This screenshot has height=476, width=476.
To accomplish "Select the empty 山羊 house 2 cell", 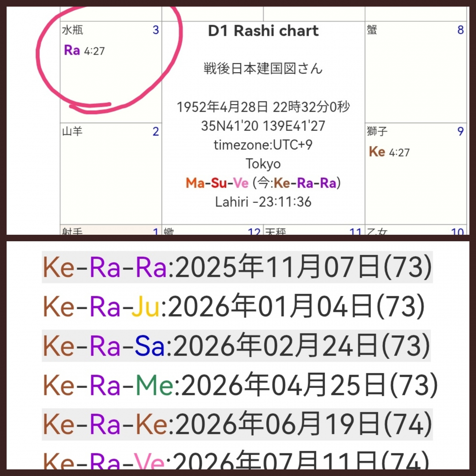I will click(111, 178).
